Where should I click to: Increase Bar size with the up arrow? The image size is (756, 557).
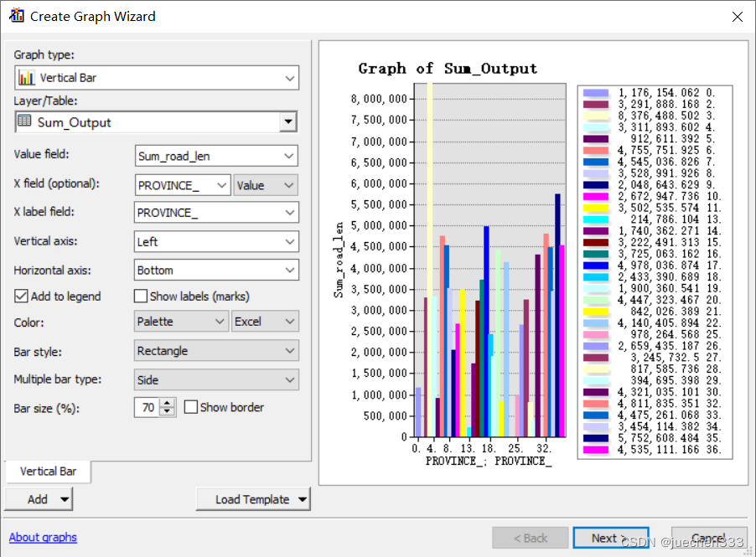pos(167,403)
